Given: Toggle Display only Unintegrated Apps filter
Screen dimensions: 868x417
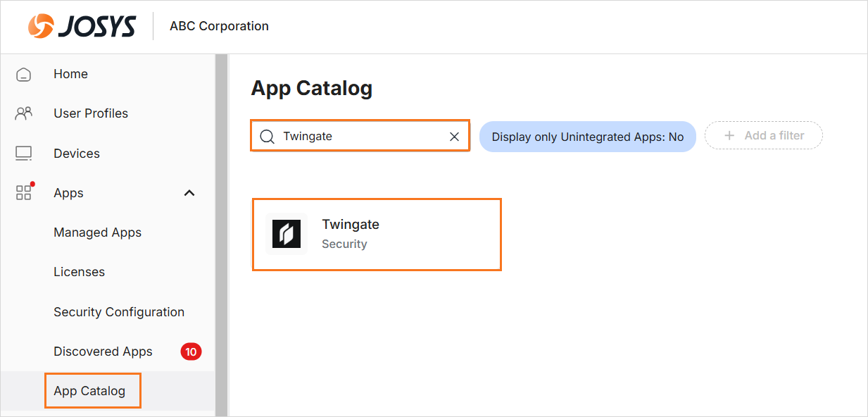Looking at the screenshot, I should point(587,137).
